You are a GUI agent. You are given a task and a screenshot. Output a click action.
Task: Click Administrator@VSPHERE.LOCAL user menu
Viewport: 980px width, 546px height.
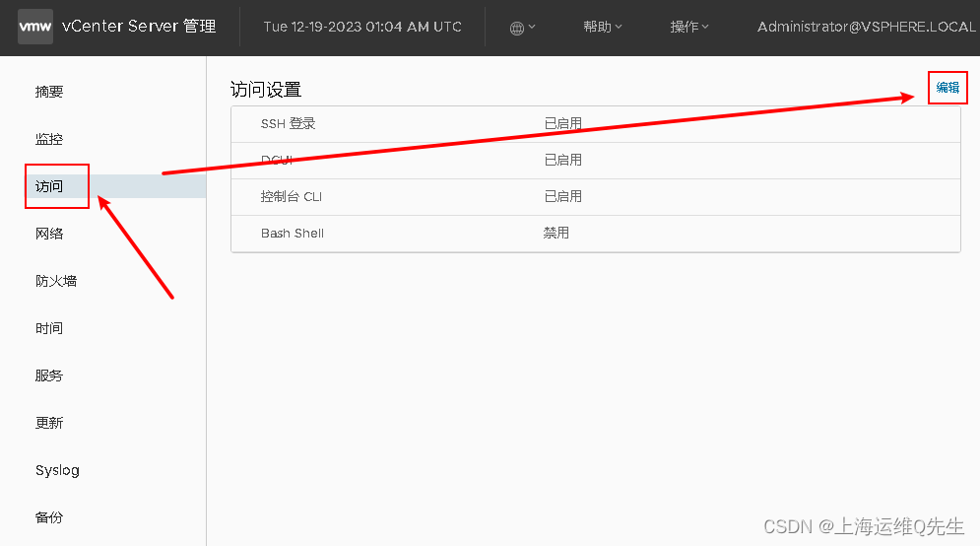867,27
